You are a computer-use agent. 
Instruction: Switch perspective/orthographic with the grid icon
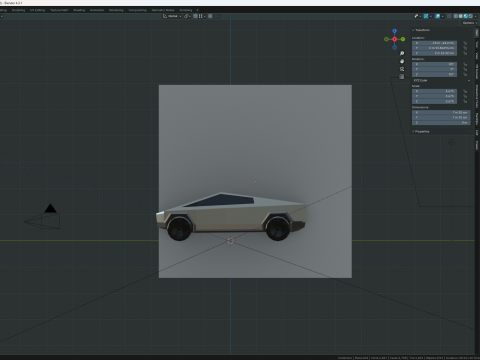(402, 77)
